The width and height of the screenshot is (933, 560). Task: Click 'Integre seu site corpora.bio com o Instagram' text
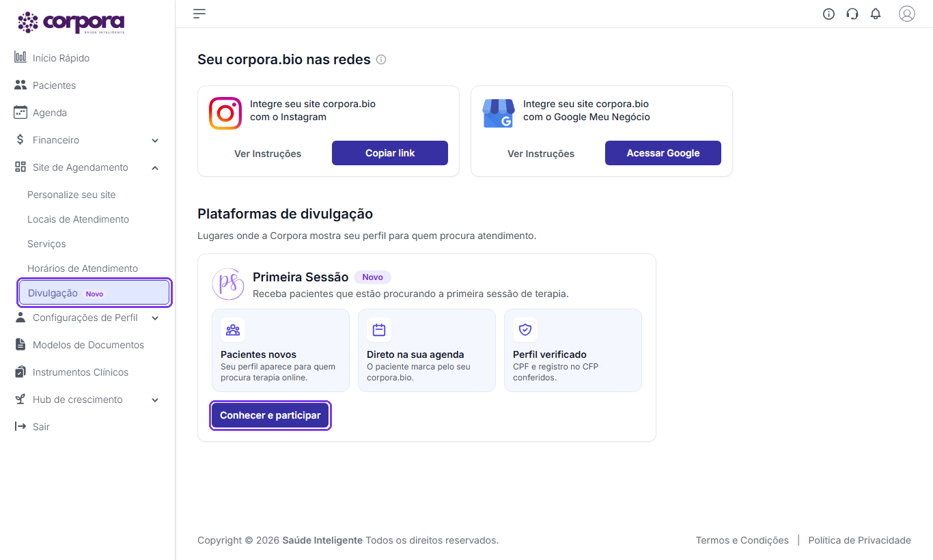coord(313,111)
